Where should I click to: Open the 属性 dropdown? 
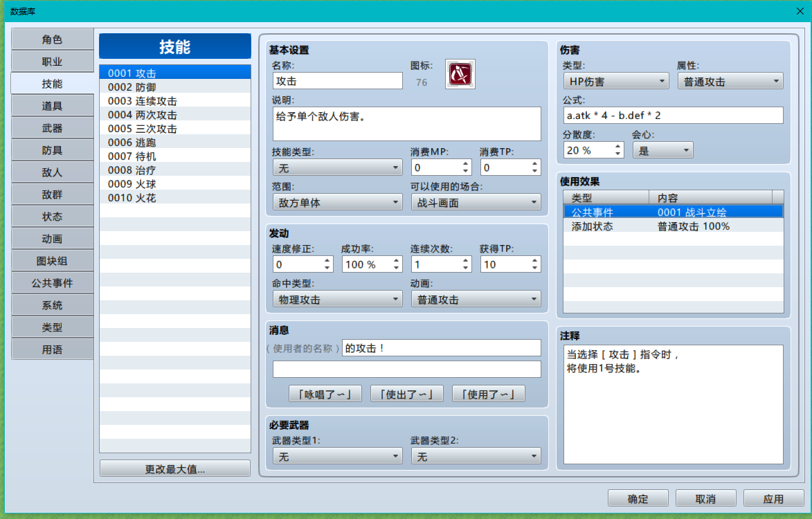point(730,81)
